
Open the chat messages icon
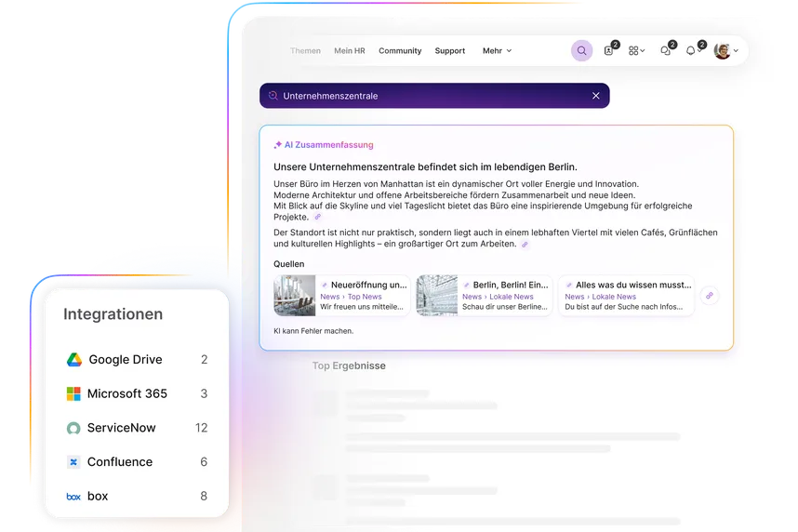click(665, 50)
